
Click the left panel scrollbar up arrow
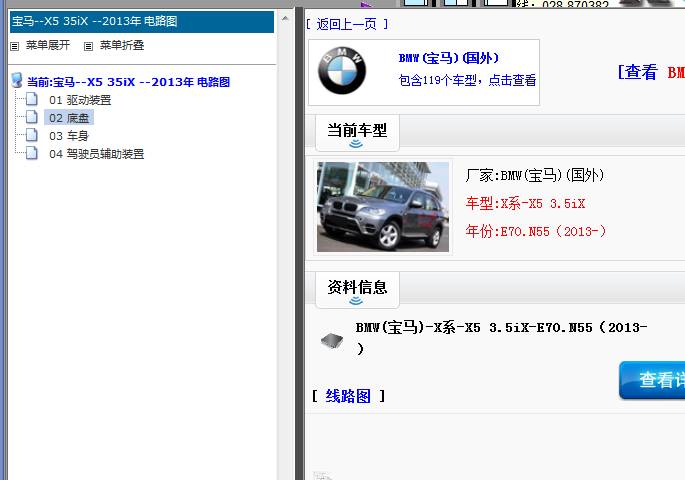coord(285,18)
